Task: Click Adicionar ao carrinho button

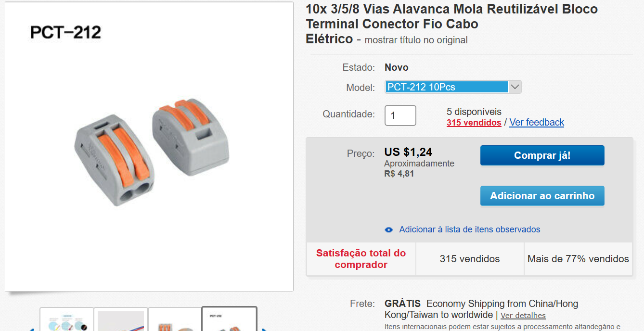Action: 542,196
